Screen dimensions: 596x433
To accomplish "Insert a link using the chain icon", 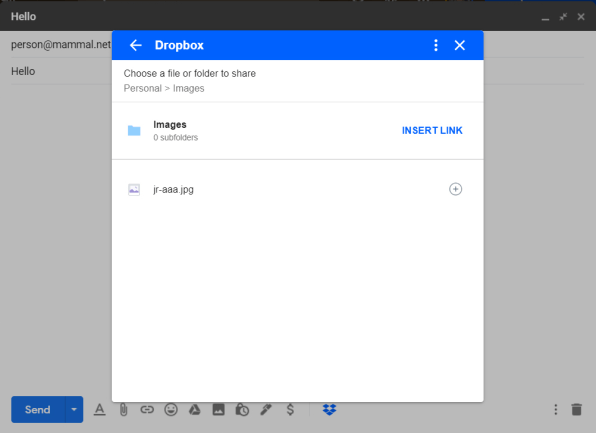I will 147,409.
